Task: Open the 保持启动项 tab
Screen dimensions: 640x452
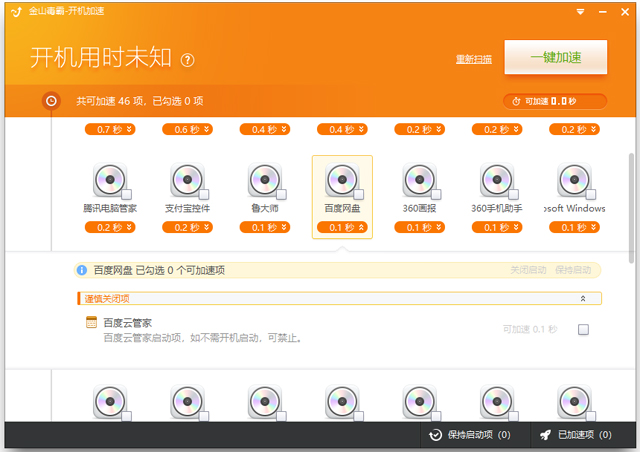Action: [x=470, y=435]
